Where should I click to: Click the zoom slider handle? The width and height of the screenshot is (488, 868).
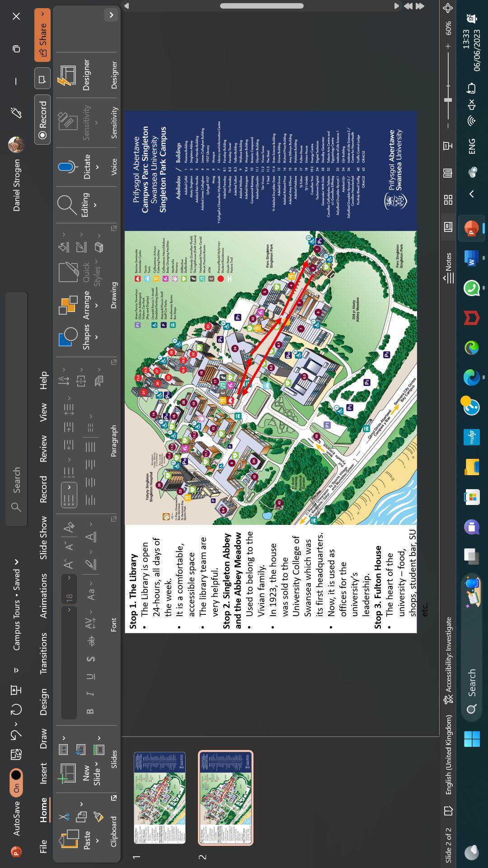(448, 99)
